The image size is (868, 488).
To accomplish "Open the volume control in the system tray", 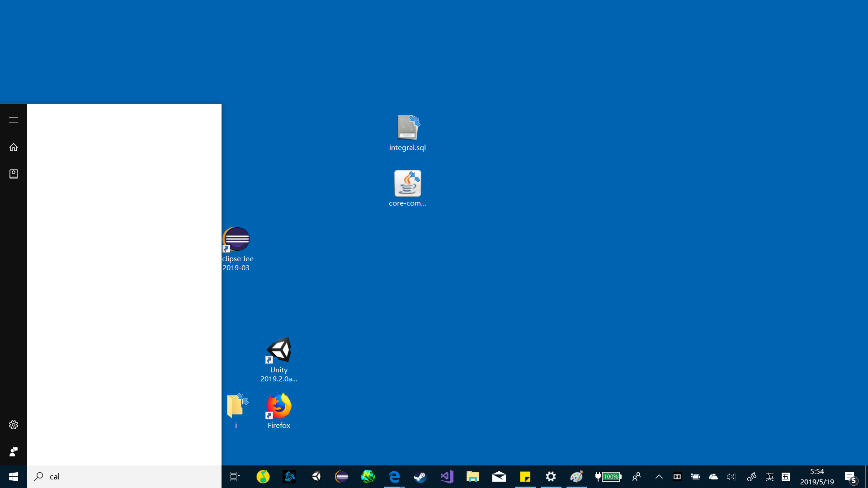I will tap(731, 477).
